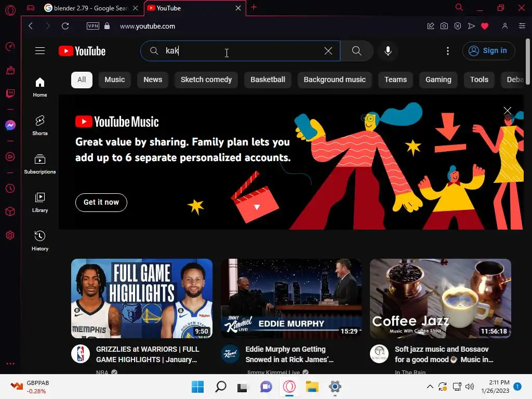Viewport: 532px width, 399px height.
Task: Open Eddie Murphy on Getting Snowed title
Action: pyautogui.click(x=289, y=354)
